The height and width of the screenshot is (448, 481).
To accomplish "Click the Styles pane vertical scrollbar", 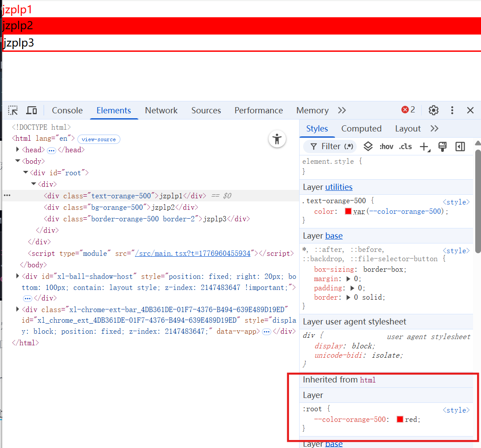I will [x=477, y=201].
